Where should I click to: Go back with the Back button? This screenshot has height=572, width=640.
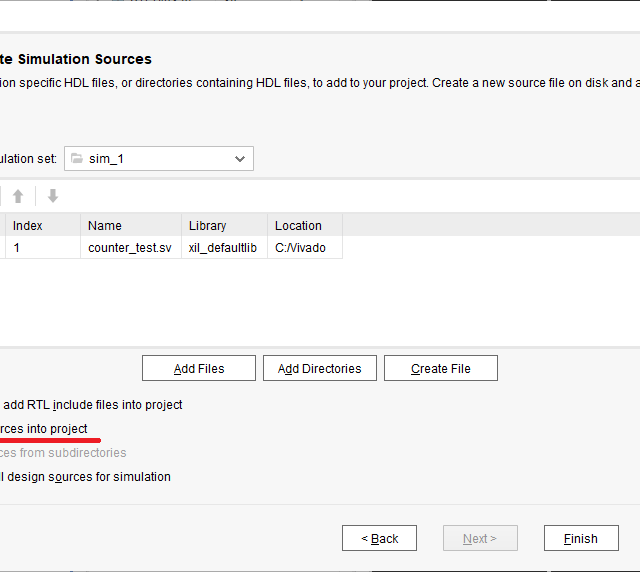(x=379, y=539)
